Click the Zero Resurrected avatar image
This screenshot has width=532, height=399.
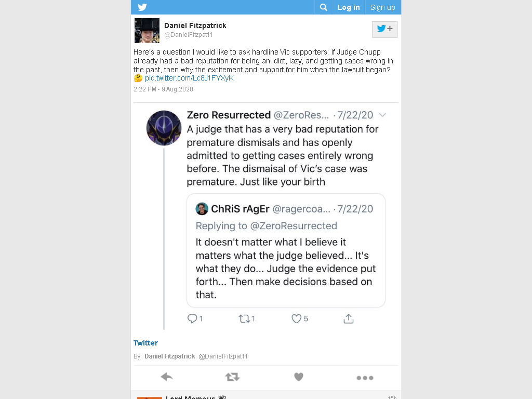point(164,128)
